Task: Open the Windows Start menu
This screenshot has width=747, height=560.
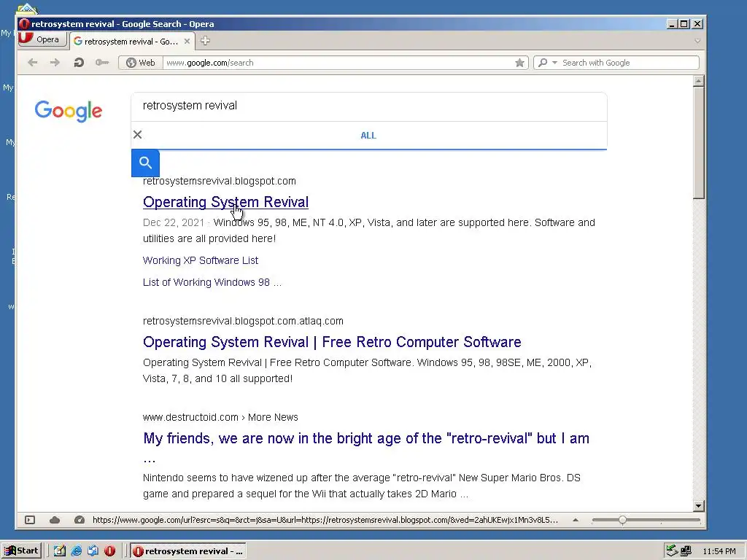Action: (x=21, y=551)
